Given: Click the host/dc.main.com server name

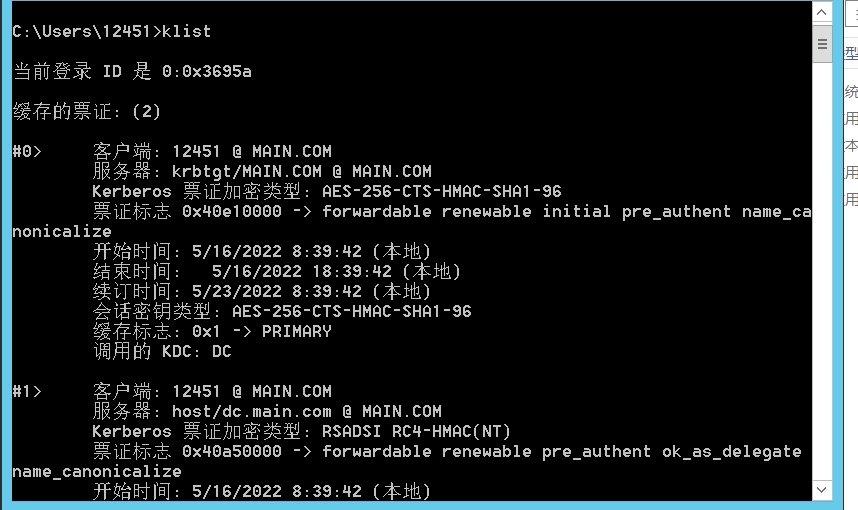Looking at the screenshot, I should point(251,411).
